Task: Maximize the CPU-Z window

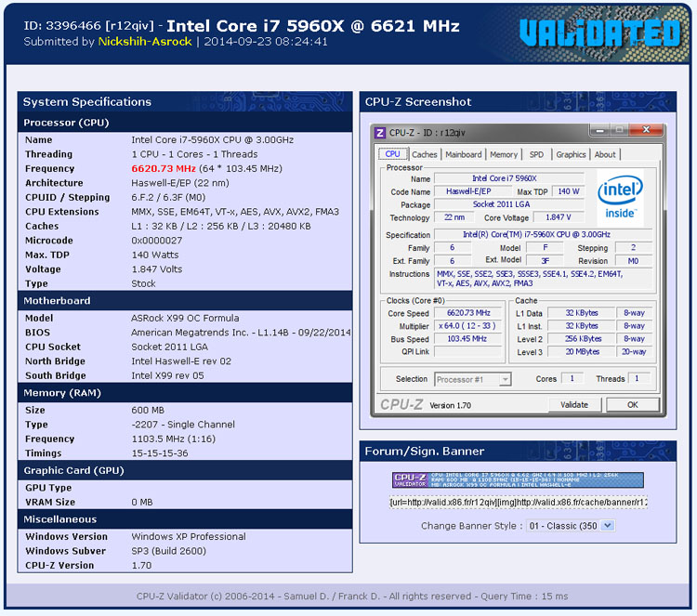Action: pos(619,132)
